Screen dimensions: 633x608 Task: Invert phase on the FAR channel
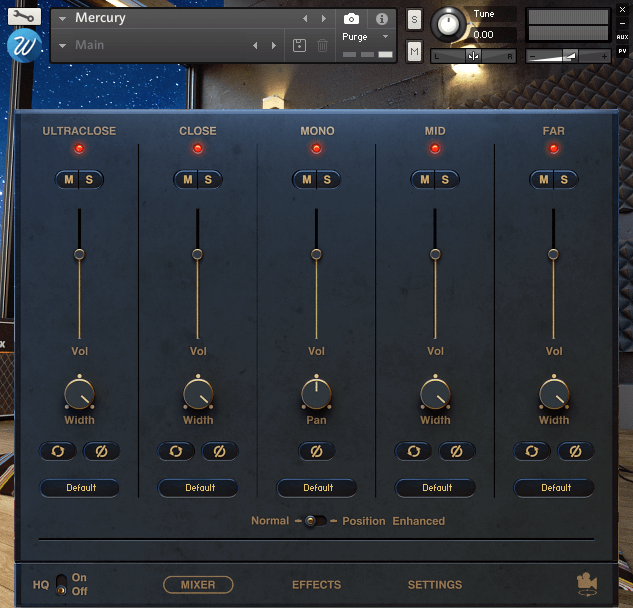575,451
